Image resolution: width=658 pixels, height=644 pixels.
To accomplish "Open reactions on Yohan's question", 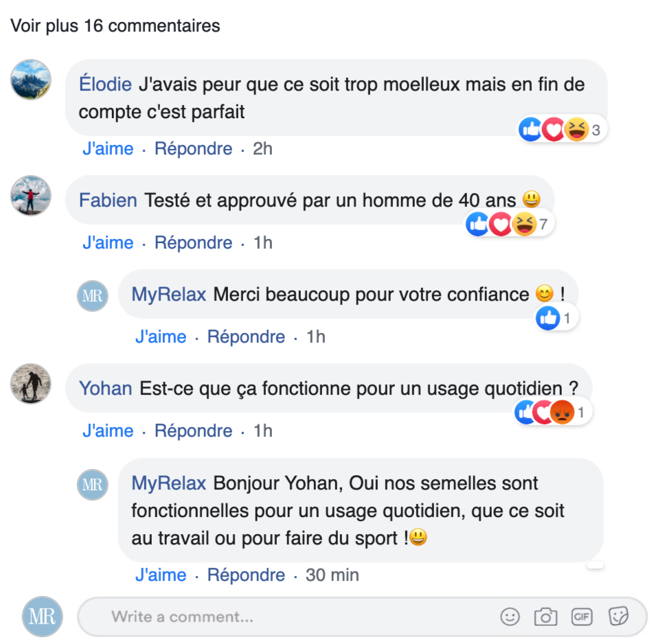I will point(553,412).
